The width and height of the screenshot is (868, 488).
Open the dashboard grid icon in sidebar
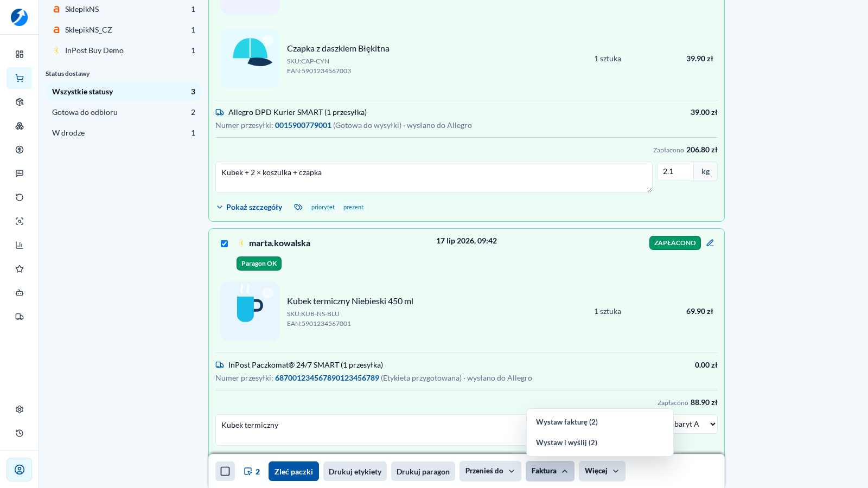click(x=20, y=54)
